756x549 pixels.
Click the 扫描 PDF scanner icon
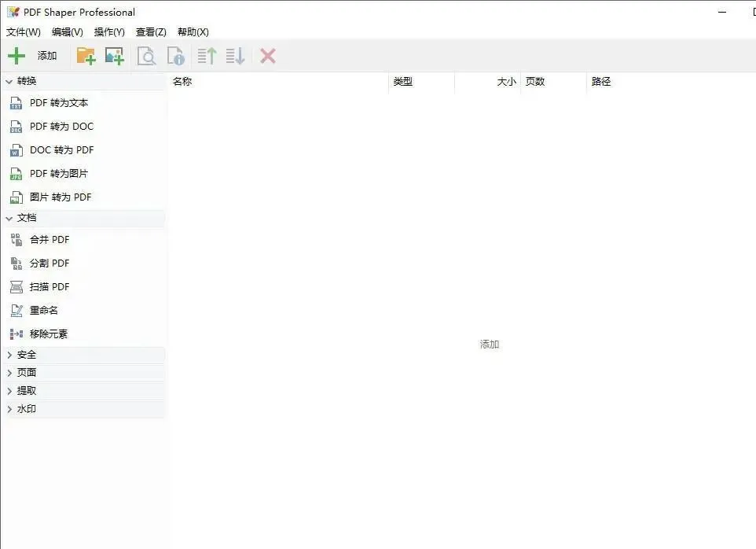pos(16,287)
